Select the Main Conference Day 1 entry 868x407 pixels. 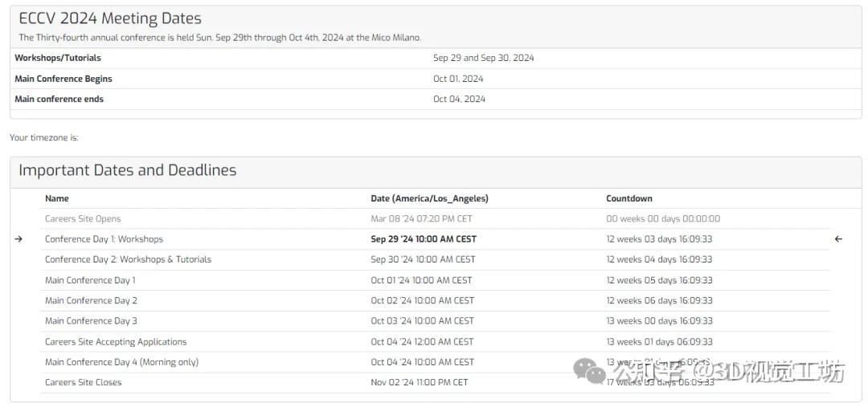(90, 280)
